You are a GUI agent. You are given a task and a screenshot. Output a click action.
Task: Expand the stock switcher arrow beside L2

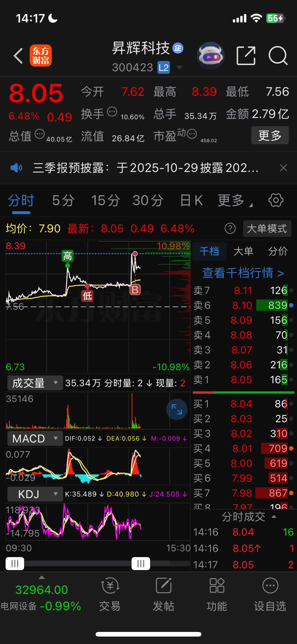click(x=179, y=67)
